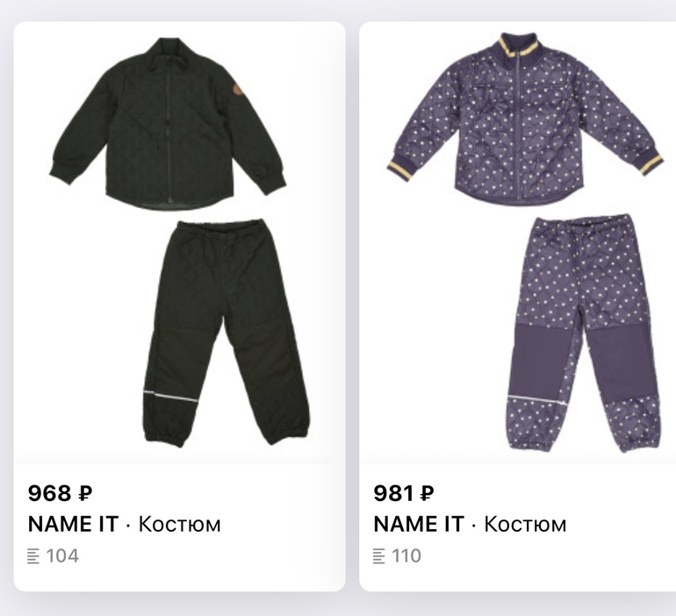Click the brown sleeve badge on black jacket
Screen dimensions: 676x616
[237, 91]
